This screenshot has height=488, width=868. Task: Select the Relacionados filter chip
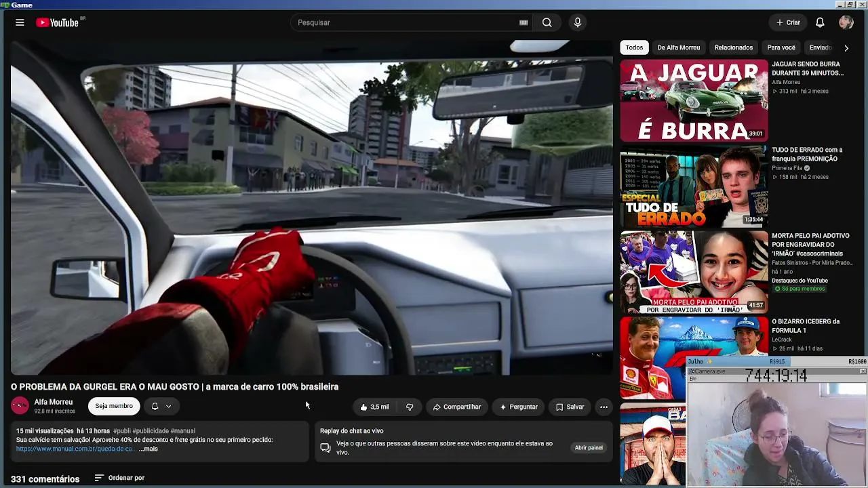pyautogui.click(x=733, y=47)
